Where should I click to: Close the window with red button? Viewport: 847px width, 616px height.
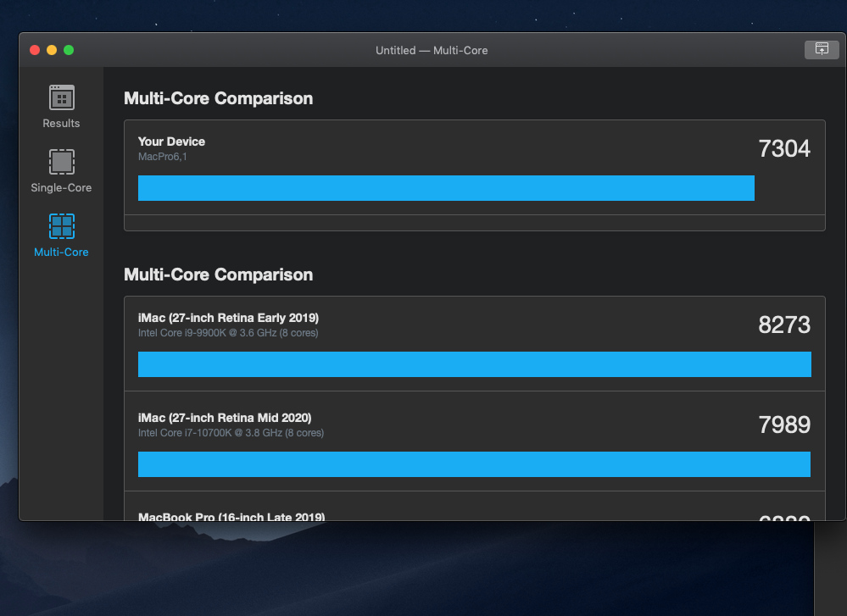click(35, 50)
